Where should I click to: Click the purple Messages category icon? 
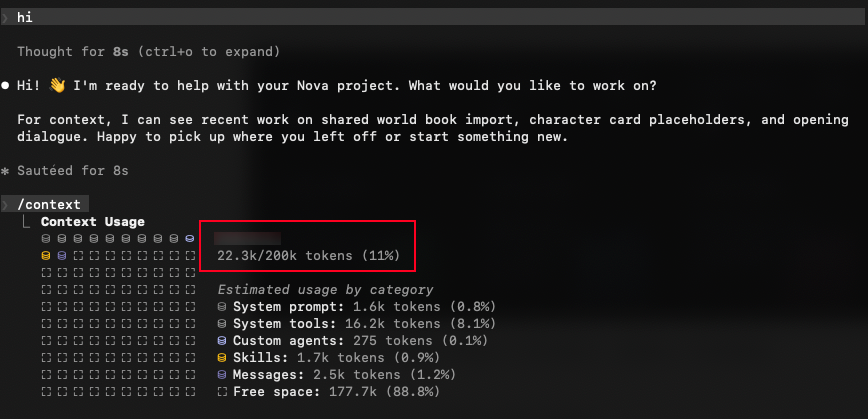tap(222, 375)
